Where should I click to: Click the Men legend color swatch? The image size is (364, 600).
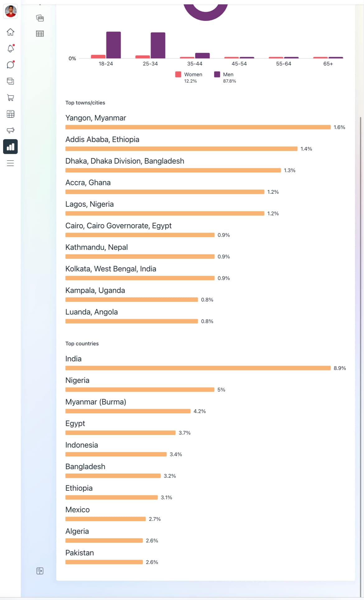coord(217,74)
